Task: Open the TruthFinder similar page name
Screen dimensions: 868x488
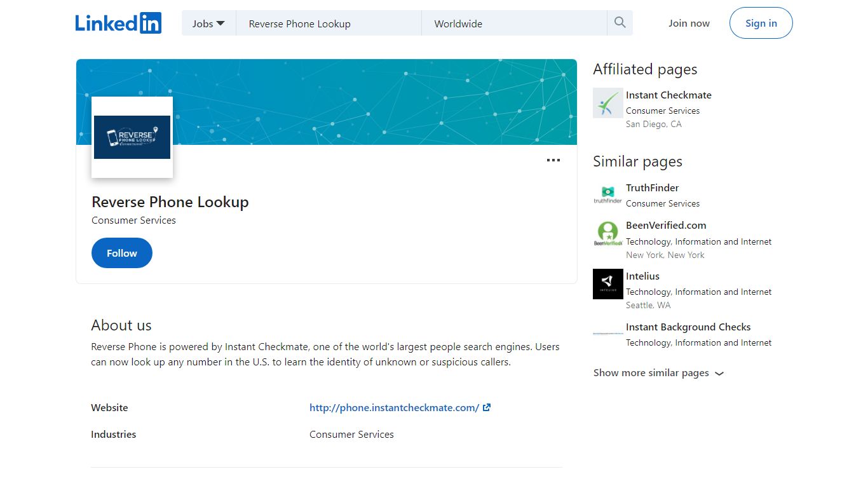Action: (652, 188)
